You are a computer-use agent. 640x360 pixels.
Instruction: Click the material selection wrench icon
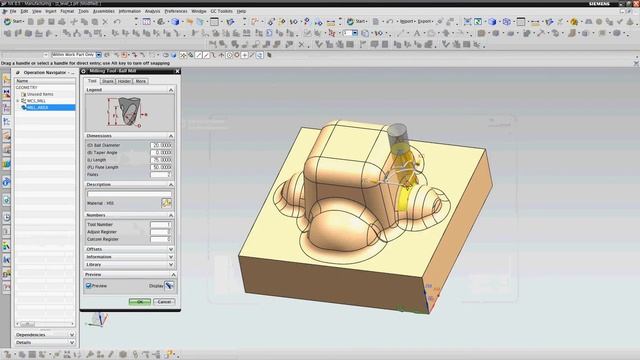(x=166, y=203)
